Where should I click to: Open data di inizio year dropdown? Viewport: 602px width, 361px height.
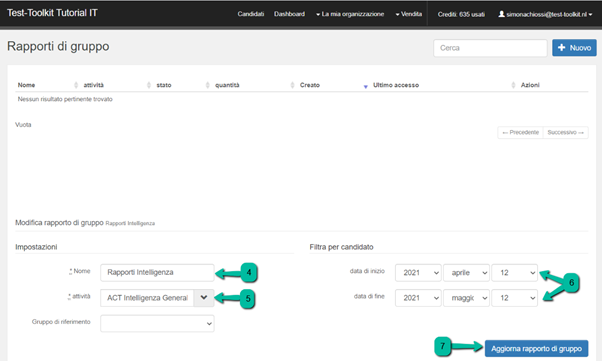click(x=418, y=273)
